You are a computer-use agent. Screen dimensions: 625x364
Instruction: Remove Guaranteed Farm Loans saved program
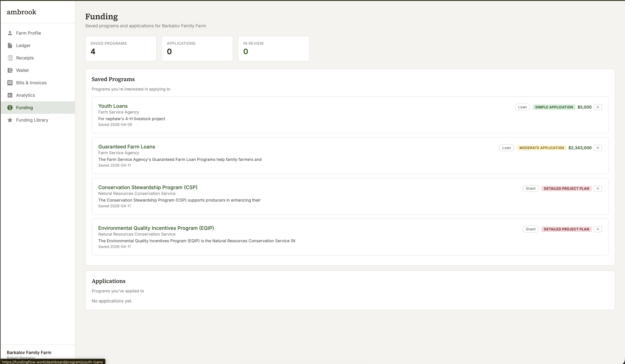click(x=597, y=148)
